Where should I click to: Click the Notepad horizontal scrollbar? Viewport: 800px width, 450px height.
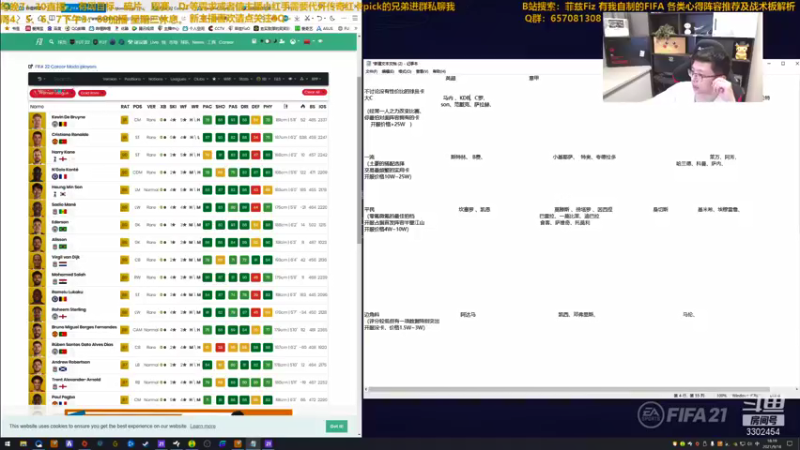569,389
